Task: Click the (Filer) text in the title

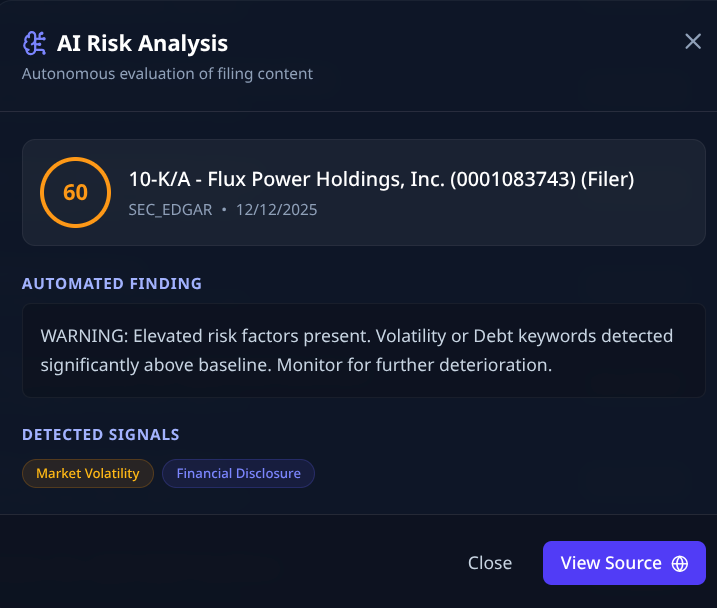Action: 606,179
